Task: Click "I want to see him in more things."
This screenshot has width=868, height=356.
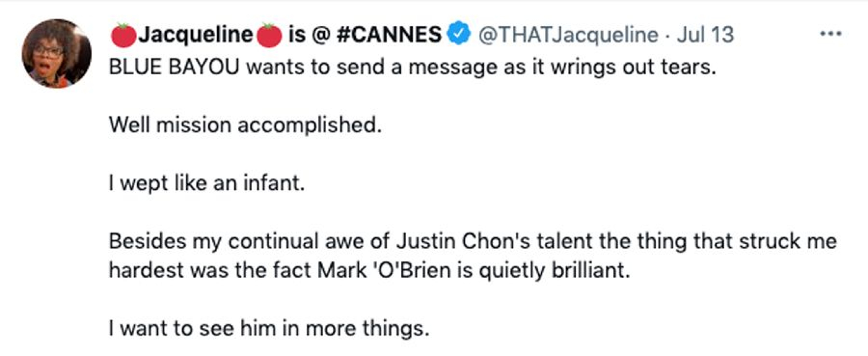Action: (269, 328)
